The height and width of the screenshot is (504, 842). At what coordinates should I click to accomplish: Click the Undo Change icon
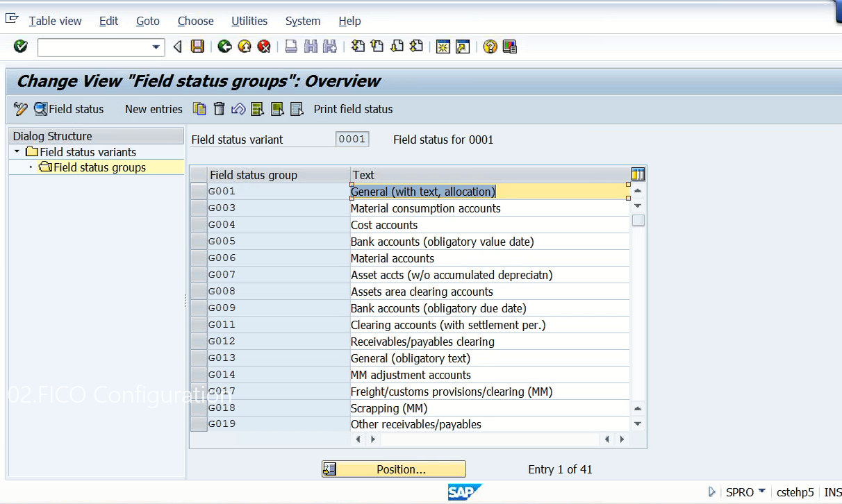pos(239,109)
